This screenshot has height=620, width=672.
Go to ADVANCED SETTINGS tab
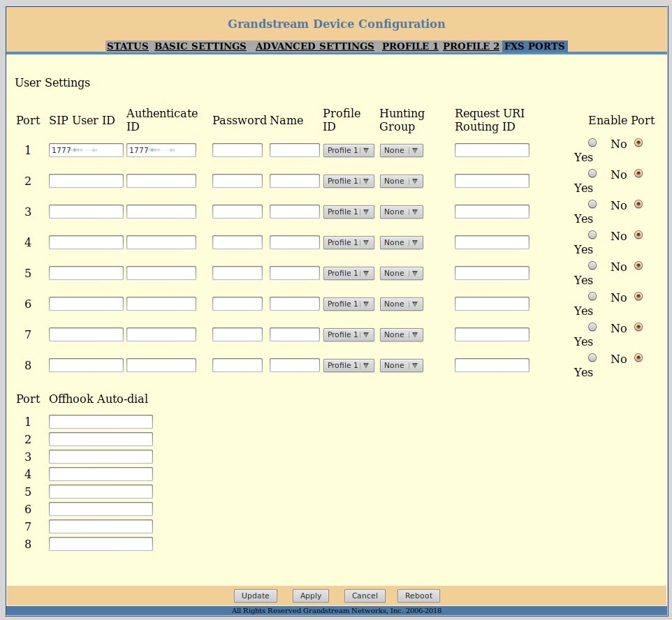[x=314, y=46]
